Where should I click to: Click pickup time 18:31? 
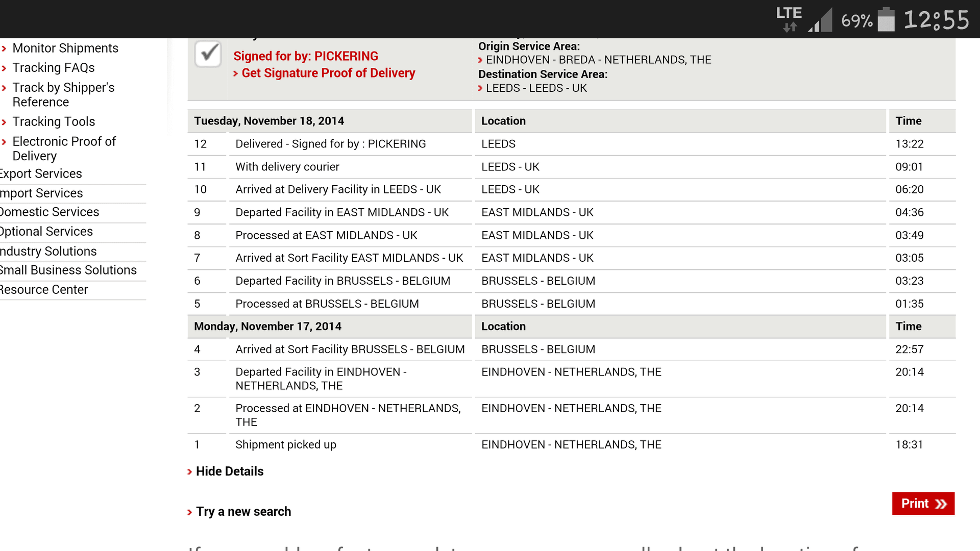pyautogui.click(x=910, y=445)
